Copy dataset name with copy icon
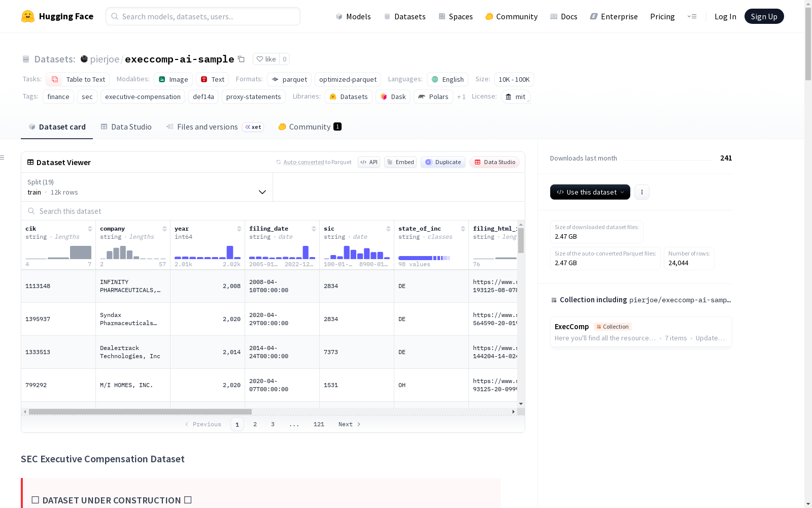Viewport: 812px width, 508px height. pyautogui.click(x=242, y=59)
